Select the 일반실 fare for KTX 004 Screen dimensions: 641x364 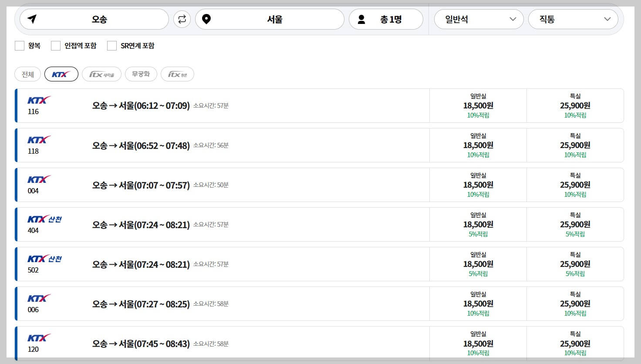pyautogui.click(x=478, y=185)
